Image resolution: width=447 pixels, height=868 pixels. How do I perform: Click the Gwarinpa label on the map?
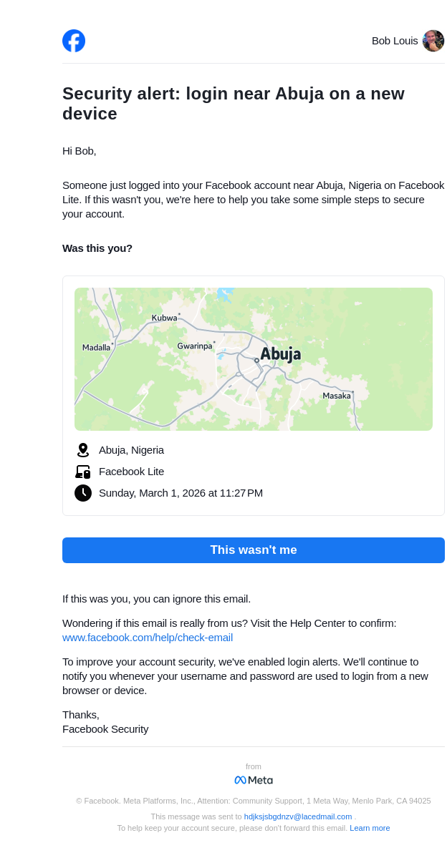point(195,346)
